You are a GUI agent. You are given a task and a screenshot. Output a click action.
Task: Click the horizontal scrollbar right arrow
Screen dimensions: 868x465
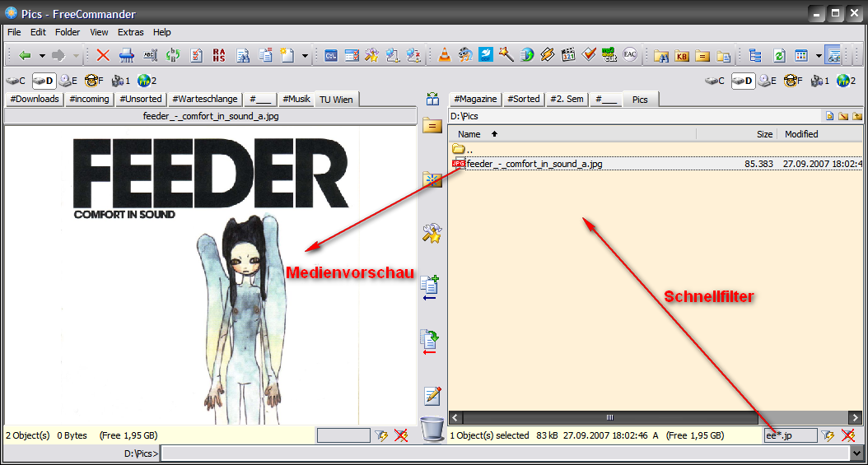pyautogui.click(x=856, y=417)
